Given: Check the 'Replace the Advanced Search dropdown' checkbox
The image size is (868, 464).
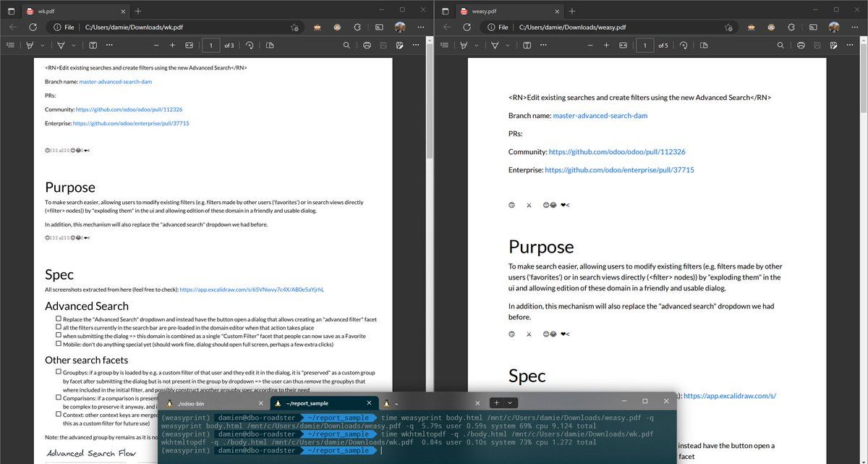Looking at the screenshot, I should point(58,319).
